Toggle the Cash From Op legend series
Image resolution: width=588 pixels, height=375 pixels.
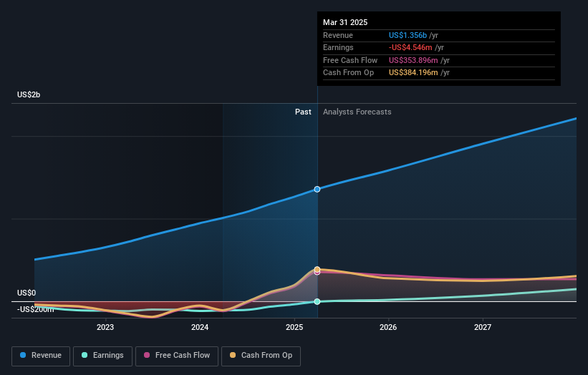coord(261,356)
